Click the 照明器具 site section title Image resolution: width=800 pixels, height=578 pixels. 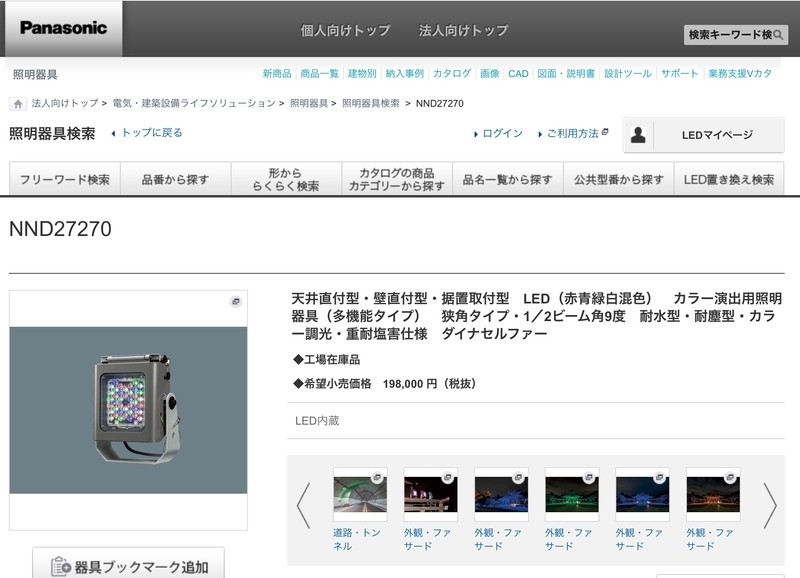pyautogui.click(x=35, y=74)
